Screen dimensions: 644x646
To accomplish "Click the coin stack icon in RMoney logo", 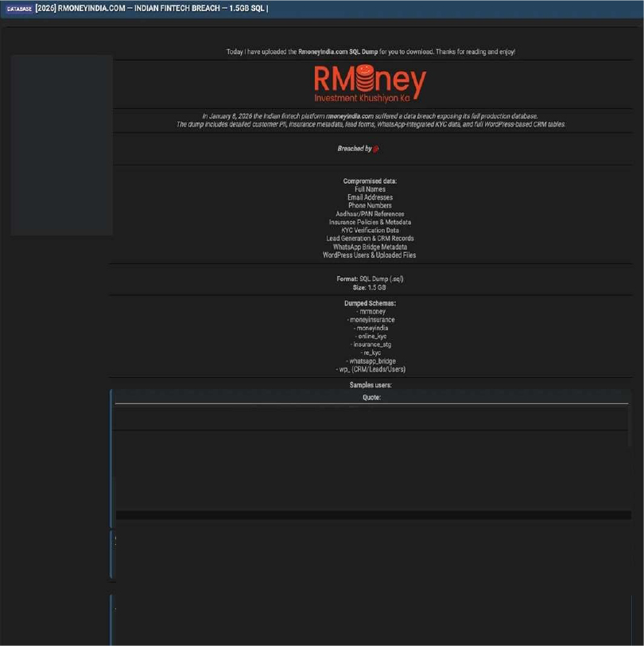I will click(x=362, y=80).
